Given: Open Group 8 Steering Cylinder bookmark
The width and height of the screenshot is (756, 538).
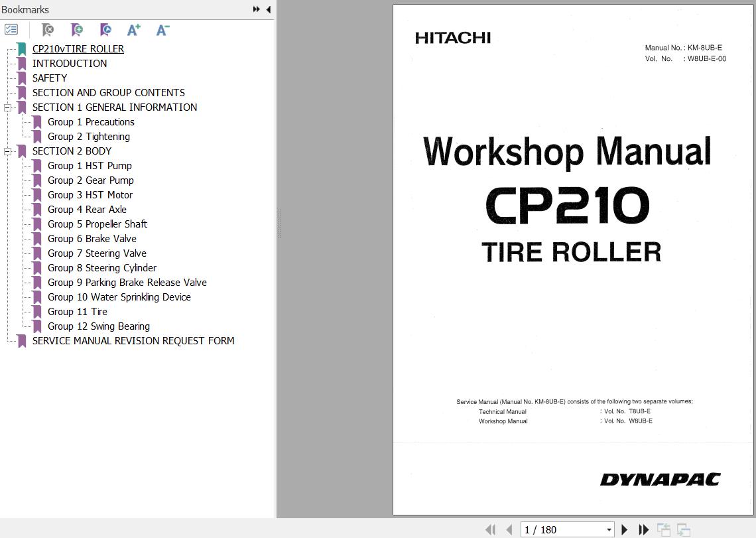Looking at the screenshot, I should (x=102, y=268).
